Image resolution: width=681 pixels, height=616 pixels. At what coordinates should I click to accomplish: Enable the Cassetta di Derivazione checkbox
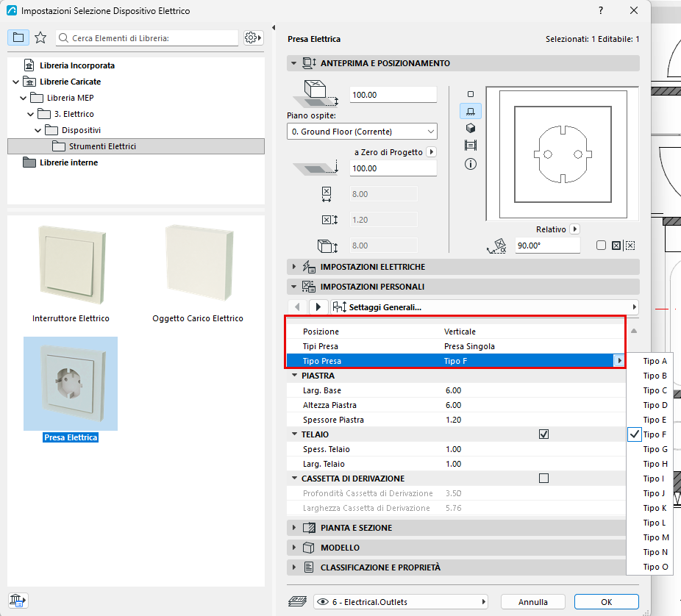[x=543, y=478]
